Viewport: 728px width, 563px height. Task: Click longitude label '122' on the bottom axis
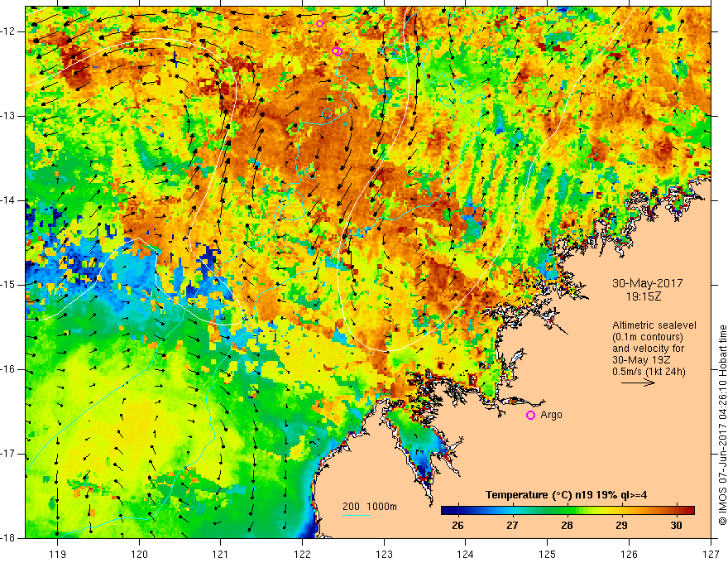pyautogui.click(x=302, y=554)
